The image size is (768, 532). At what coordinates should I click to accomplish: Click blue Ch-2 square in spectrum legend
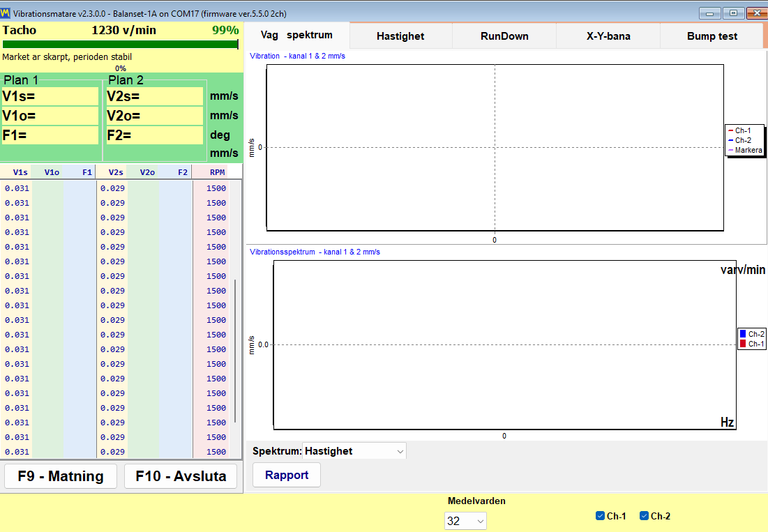coord(742,334)
